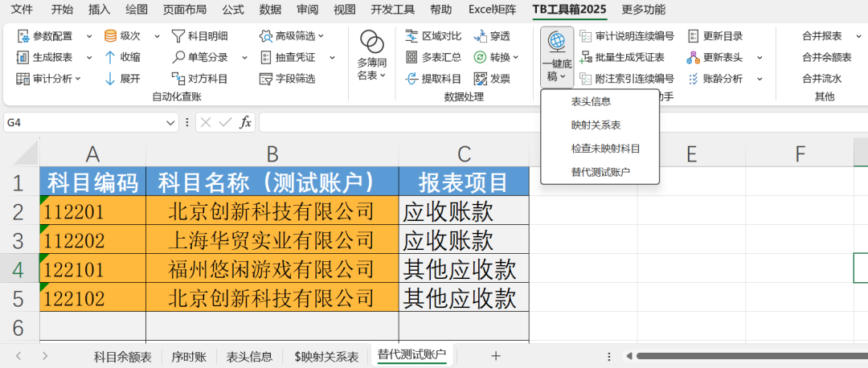Click 抽查凭证 tool
Viewport: 868px width, 368px height.
[x=287, y=57]
